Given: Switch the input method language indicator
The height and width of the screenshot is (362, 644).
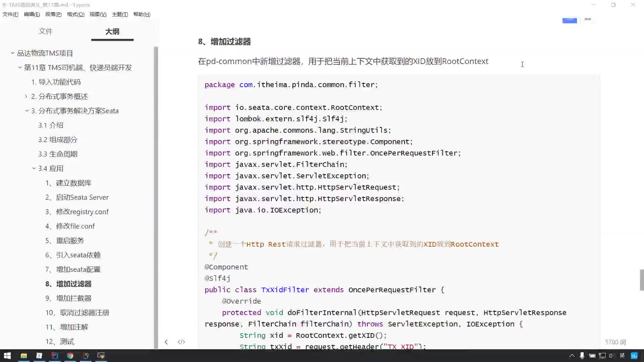Looking at the screenshot, I should [622, 356].
